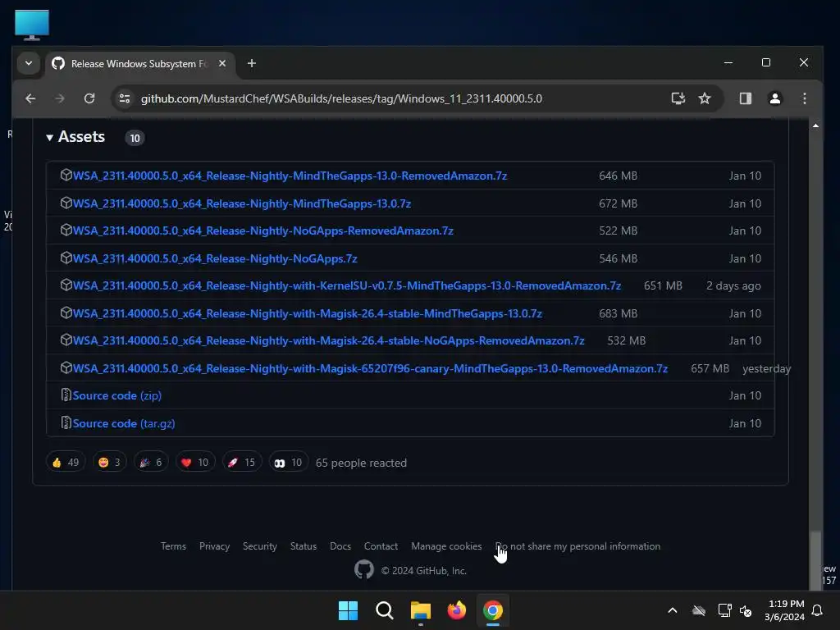Click zip file icon beside Source code (zip)
840x630 pixels.
[x=66, y=395]
